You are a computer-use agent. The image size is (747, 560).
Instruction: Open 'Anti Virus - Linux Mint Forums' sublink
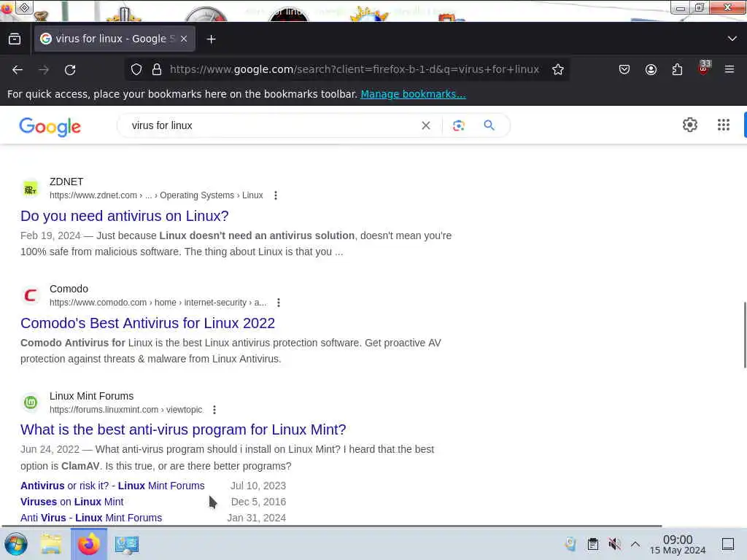[91, 518]
